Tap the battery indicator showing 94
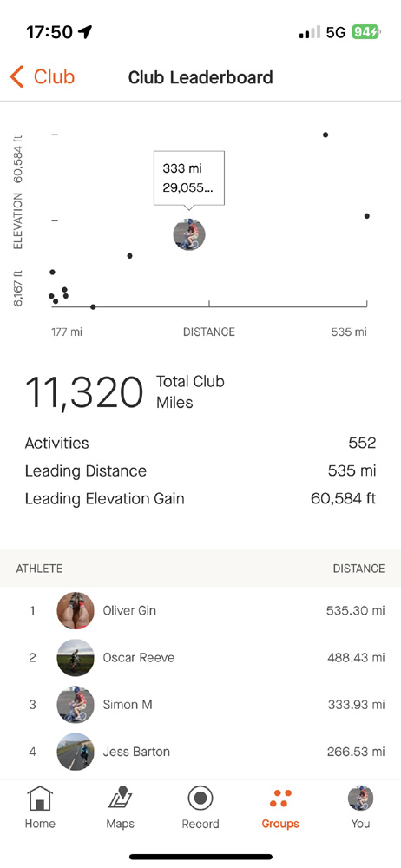This screenshot has height=868, width=401. coord(366,32)
